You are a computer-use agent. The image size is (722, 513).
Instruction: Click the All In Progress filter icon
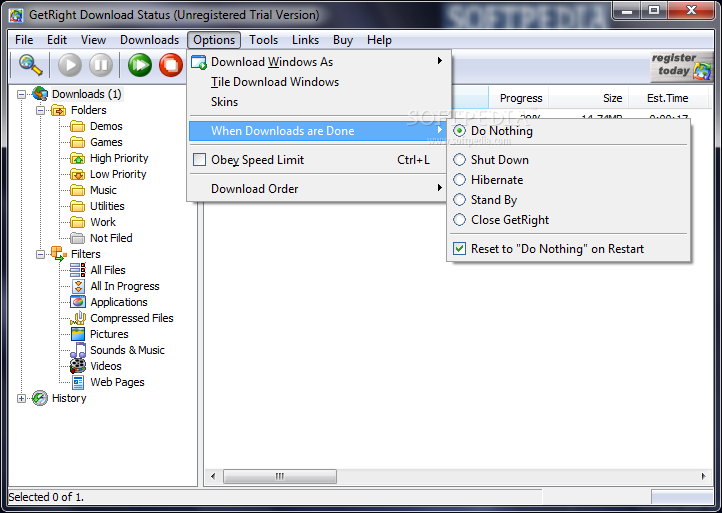pyautogui.click(x=78, y=286)
